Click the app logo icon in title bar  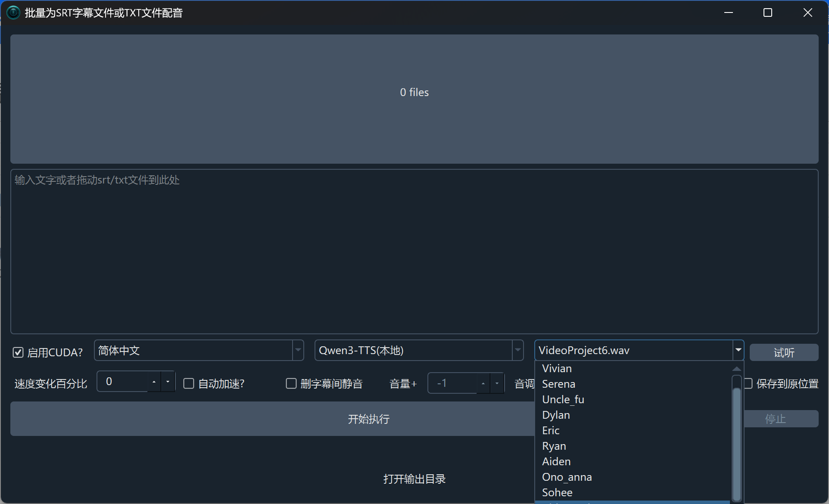click(13, 12)
